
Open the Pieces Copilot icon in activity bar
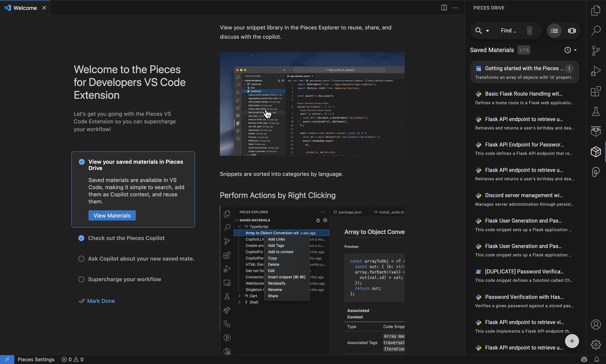click(x=596, y=172)
